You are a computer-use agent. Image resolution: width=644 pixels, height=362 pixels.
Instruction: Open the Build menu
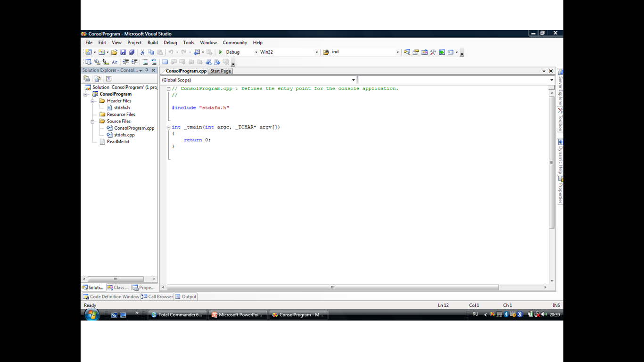click(x=153, y=42)
